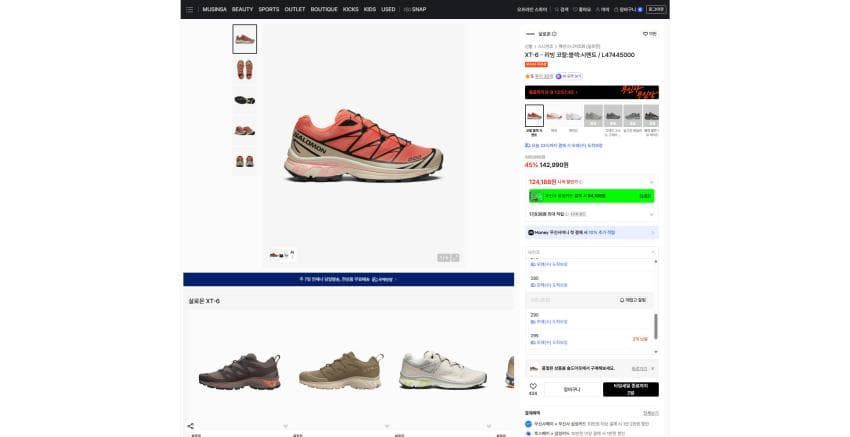Image resolution: width=850 pixels, height=437 pixels.
Task: Select the second pink color swatch
Action: point(554,116)
